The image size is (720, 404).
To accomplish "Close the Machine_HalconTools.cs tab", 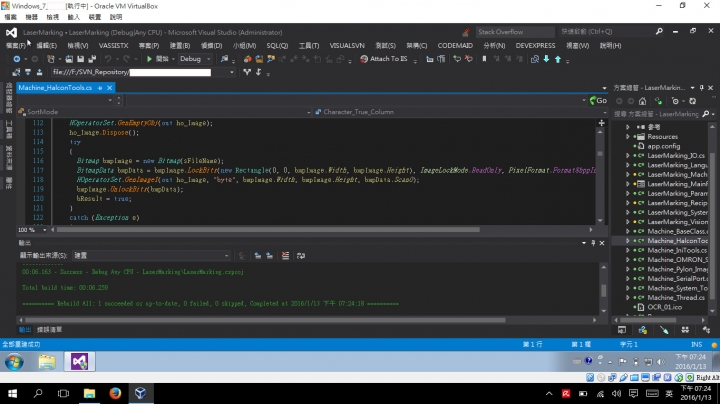I will [x=110, y=88].
